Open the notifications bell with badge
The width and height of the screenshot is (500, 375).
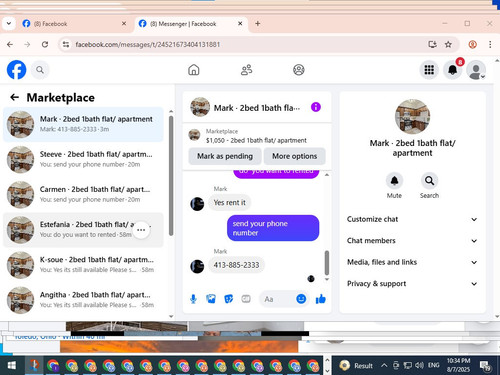[453, 70]
